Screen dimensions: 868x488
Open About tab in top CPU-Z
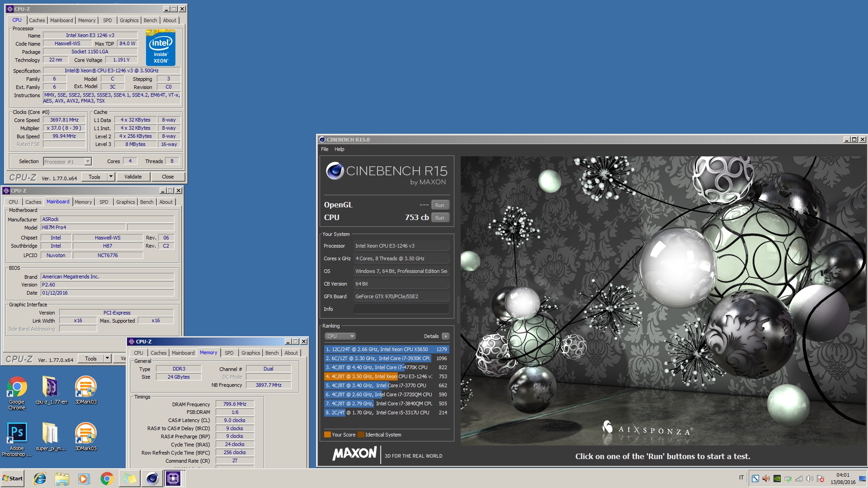click(170, 20)
